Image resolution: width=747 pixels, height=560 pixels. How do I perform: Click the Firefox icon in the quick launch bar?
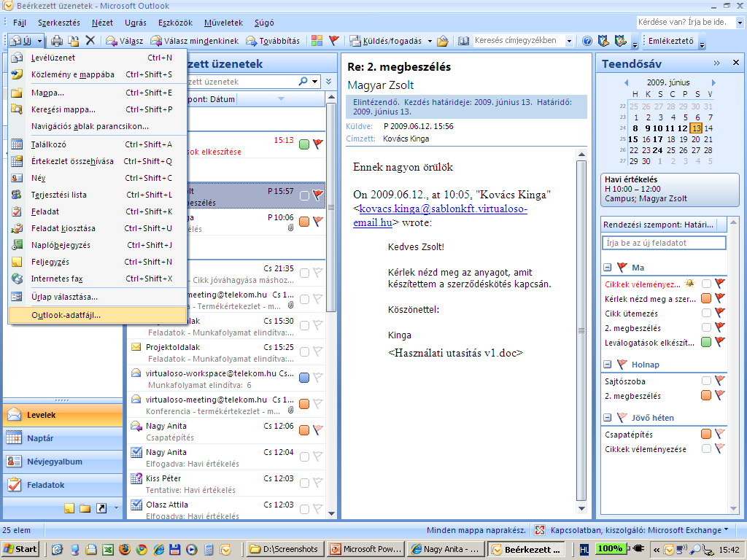point(125,550)
